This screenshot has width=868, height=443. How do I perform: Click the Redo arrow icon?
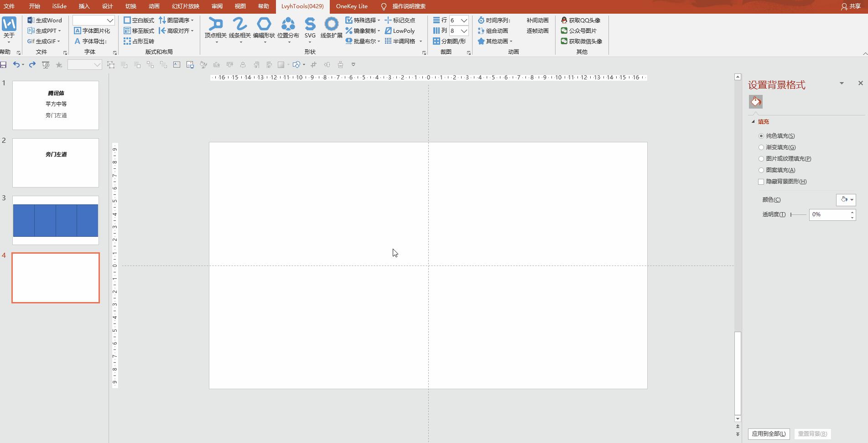click(x=32, y=65)
